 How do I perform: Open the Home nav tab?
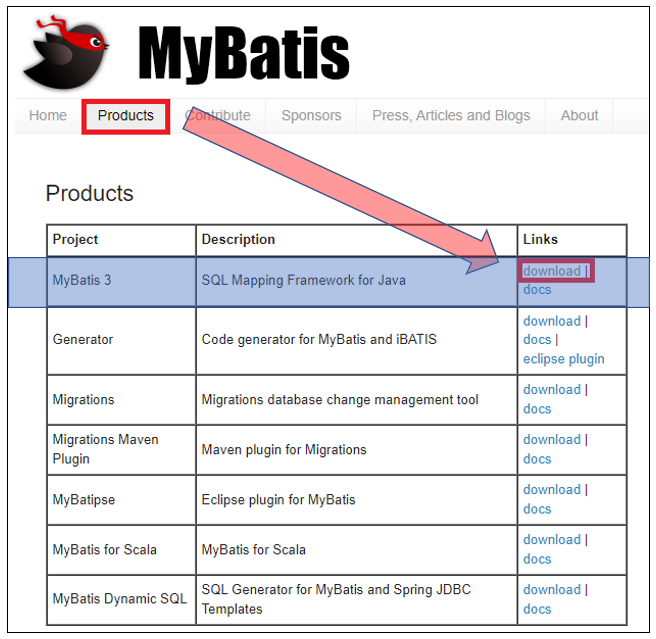pos(48,115)
